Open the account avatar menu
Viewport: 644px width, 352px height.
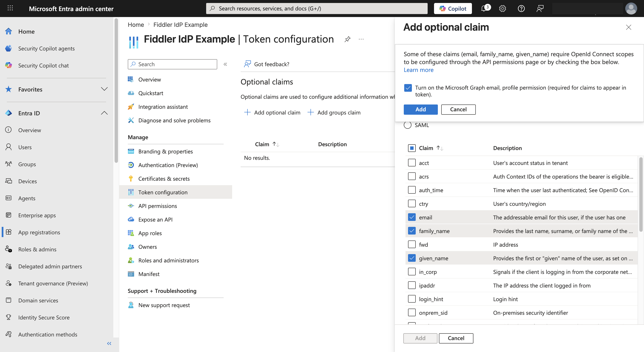tap(631, 9)
